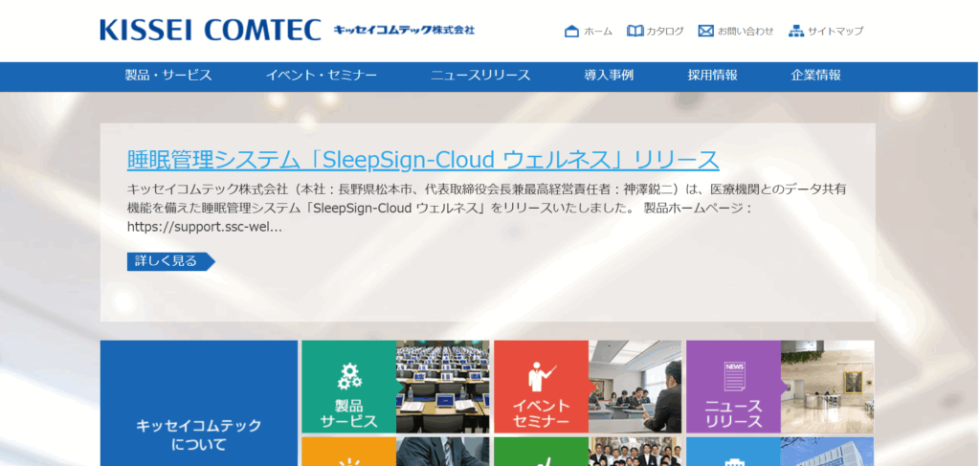Image resolution: width=980 pixels, height=466 pixels.
Task: Open イベント・セミナー in the navigation bar
Action: coord(321,76)
